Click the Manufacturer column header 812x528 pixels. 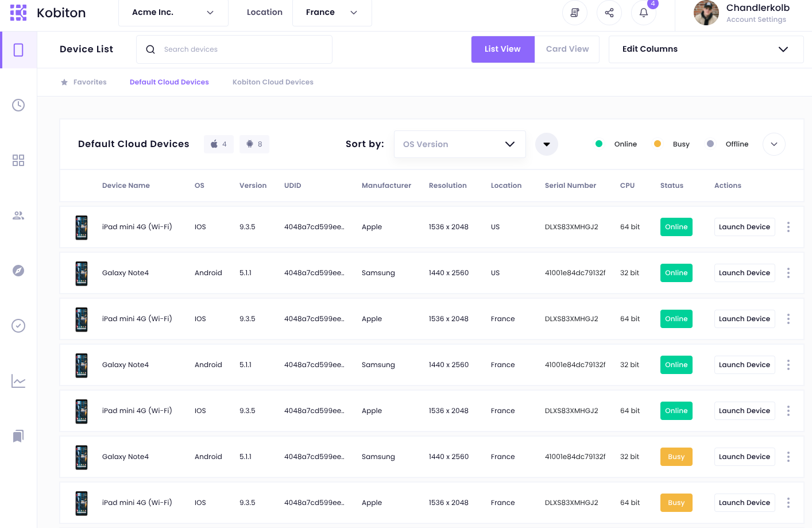coord(386,186)
